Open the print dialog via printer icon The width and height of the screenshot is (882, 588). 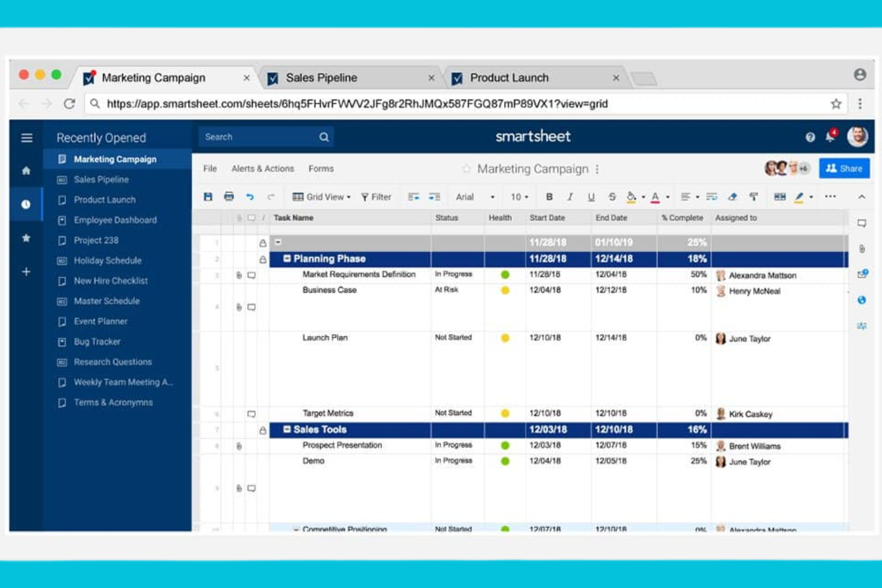pos(229,196)
